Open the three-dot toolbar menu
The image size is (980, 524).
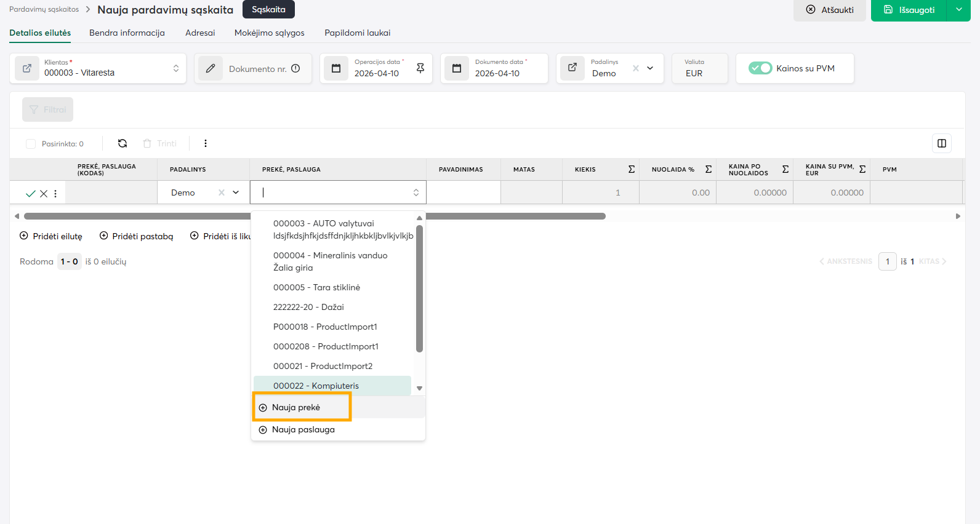point(206,143)
